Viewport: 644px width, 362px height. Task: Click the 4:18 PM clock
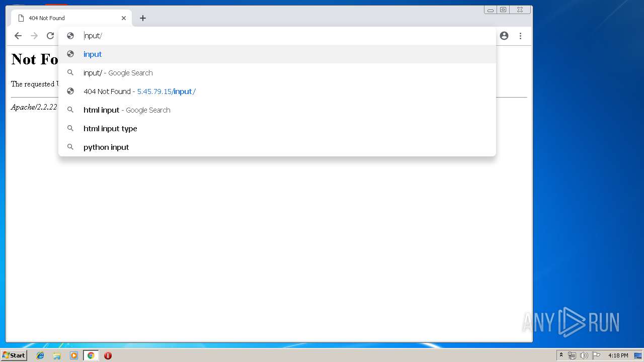[618, 355]
